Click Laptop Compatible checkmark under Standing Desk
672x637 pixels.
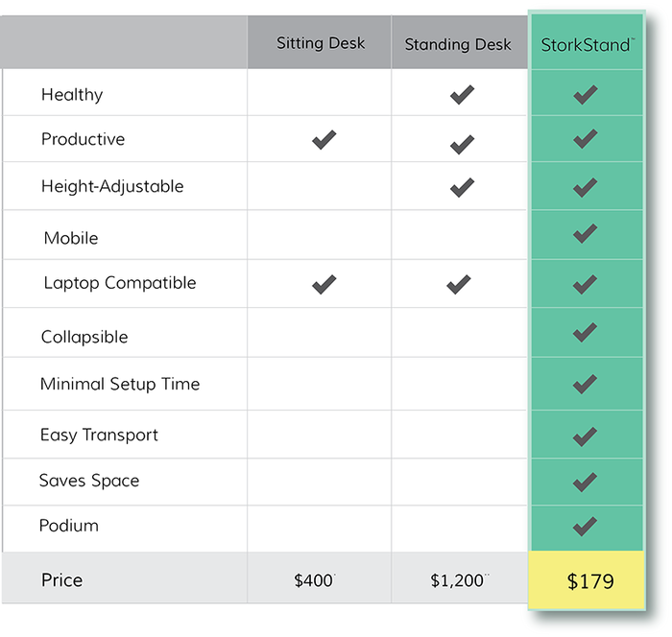[459, 284]
